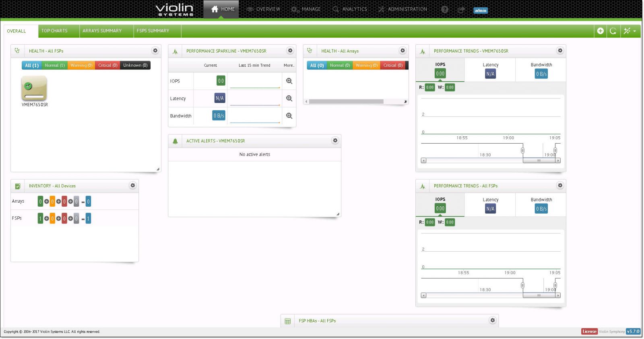Click time range scrollbar in VMEM7650SR trends
The height and width of the screenshot is (339, 644).
(x=539, y=160)
